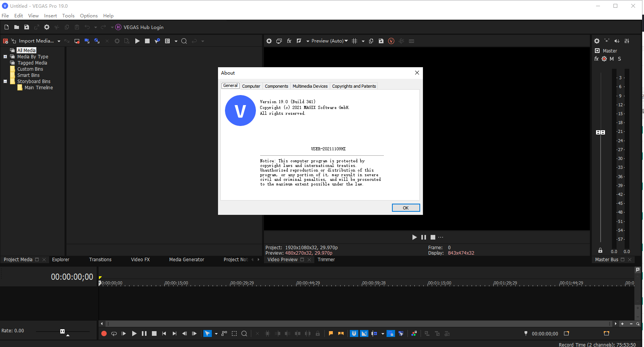Adjust the playback Rate slider
Image resolution: width=644 pixels, height=347 pixels.
tap(63, 331)
